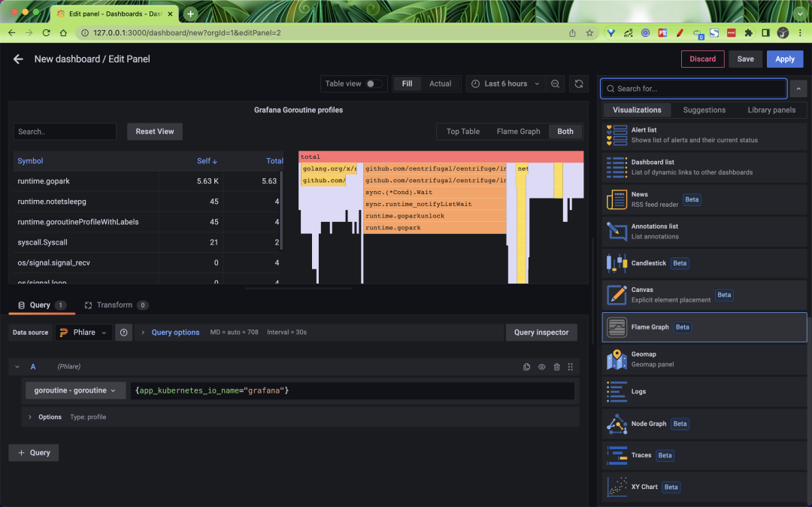Viewport: 812px width, 507px height.
Task: Focus the flame graph Search field
Action: (65, 132)
